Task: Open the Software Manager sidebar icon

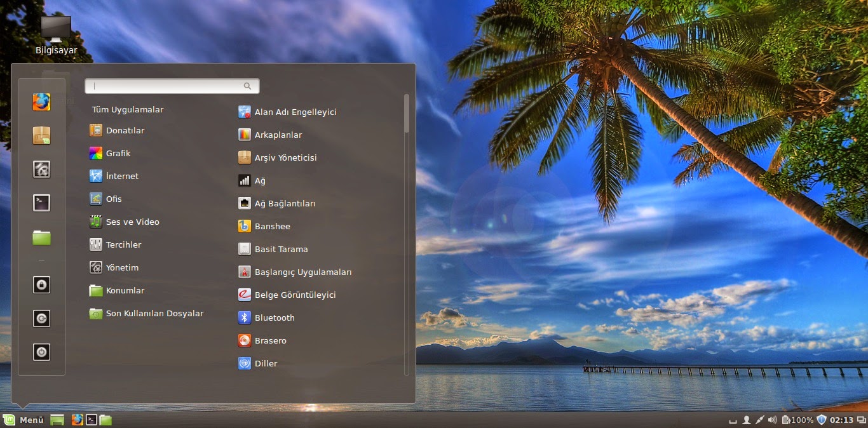Action: [x=41, y=135]
